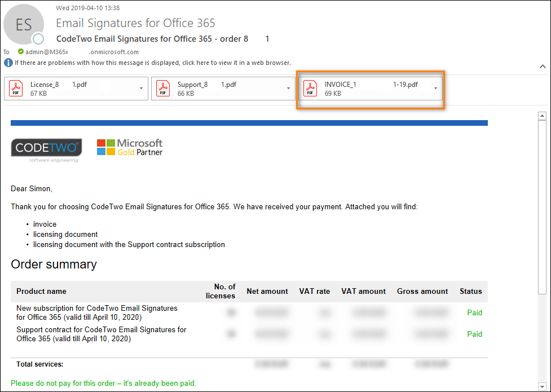Open the highlighted INVOICE_1 PDF icon
This screenshot has width=551, height=392.
pyautogui.click(x=310, y=89)
